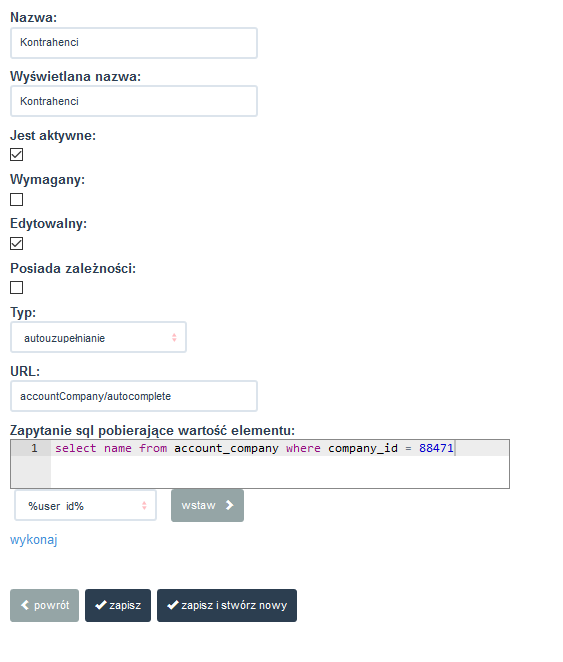Image resolution: width=563 pixels, height=662 pixels.
Task: Open the Typ autouzupełnianie dropdown
Action: coord(98,337)
